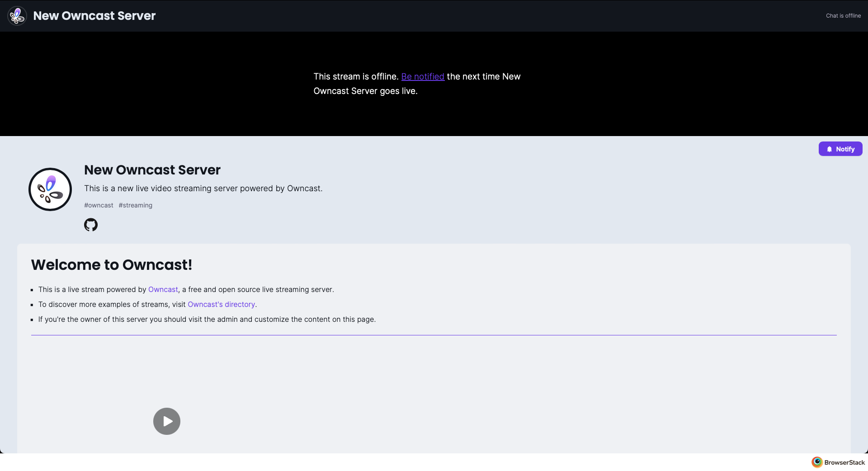The width and height of the screenshot is (868, 471).
Task: Click the 'Chat is offline' status text
Action: click(x=843, y=16)
